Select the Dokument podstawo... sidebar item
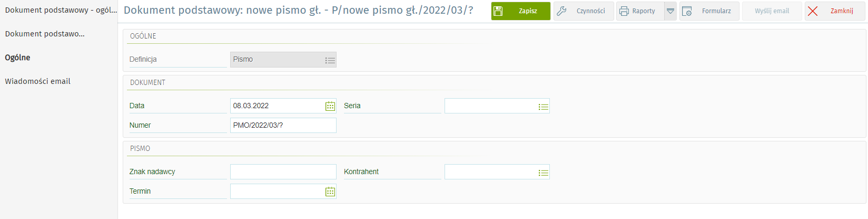The image size is (868, 219). [45, 34]
